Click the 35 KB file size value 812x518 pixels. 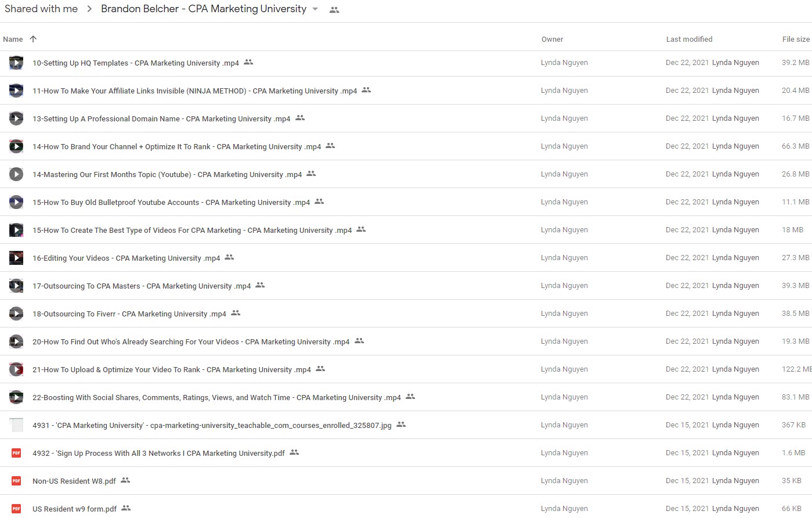(792, 481)
